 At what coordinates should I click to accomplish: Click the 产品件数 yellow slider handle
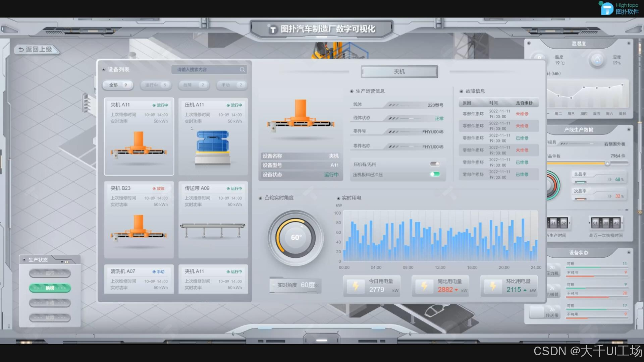(607, 163)
